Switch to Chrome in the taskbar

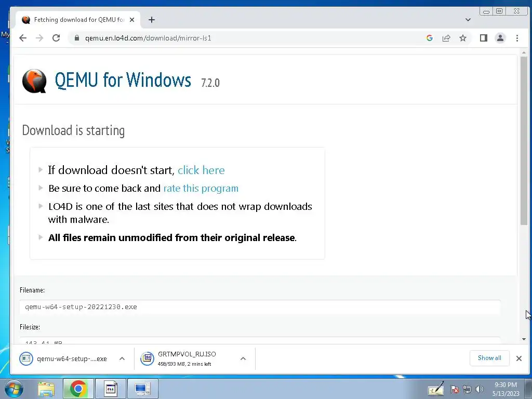tap(78, 389)
